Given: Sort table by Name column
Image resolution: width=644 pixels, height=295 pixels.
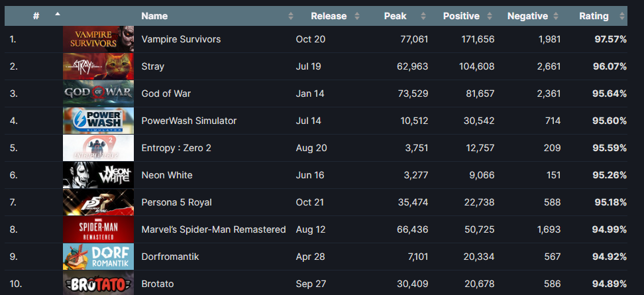Looking at the screenshot, I should (x=154, y=16).
